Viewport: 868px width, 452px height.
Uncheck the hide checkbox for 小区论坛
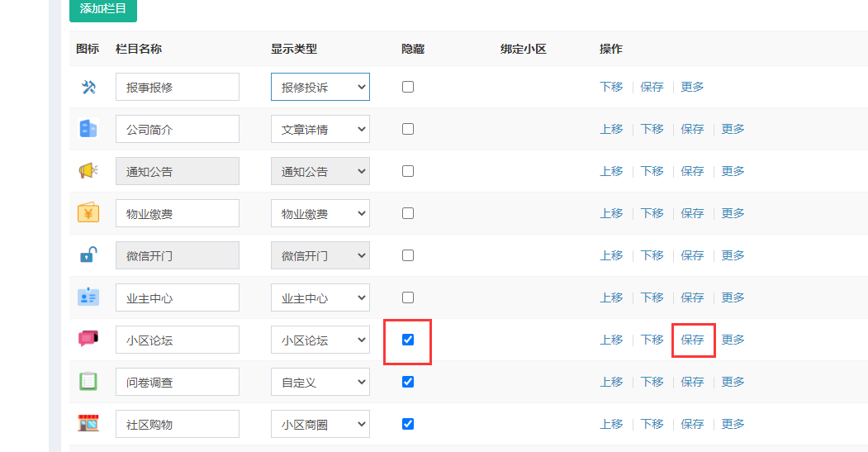point(408,340)
